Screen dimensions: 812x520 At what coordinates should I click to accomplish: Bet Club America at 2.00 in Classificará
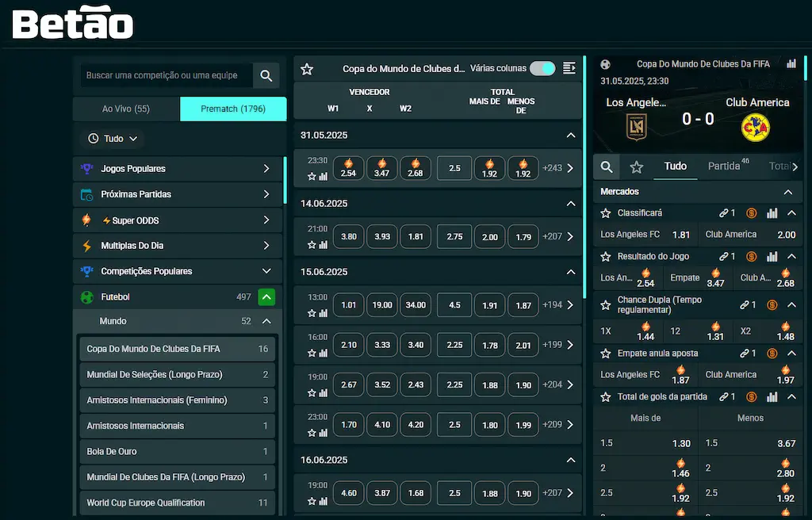[750, 235]
